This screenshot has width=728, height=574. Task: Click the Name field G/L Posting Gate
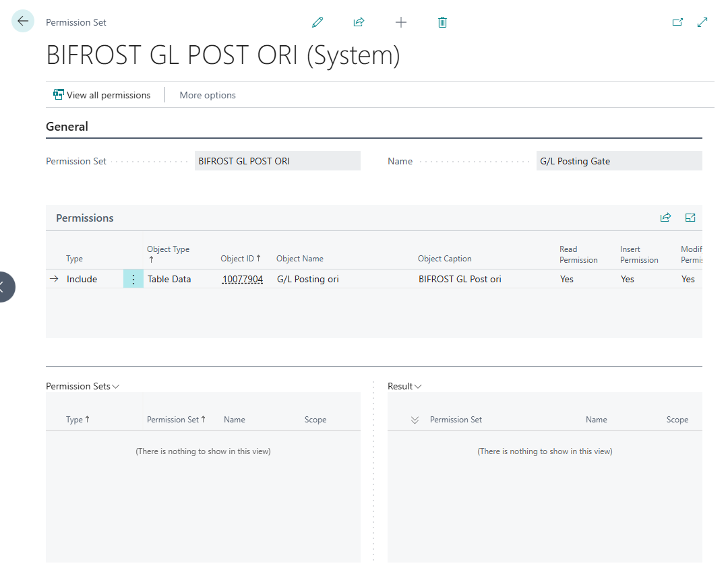point(619,161)
